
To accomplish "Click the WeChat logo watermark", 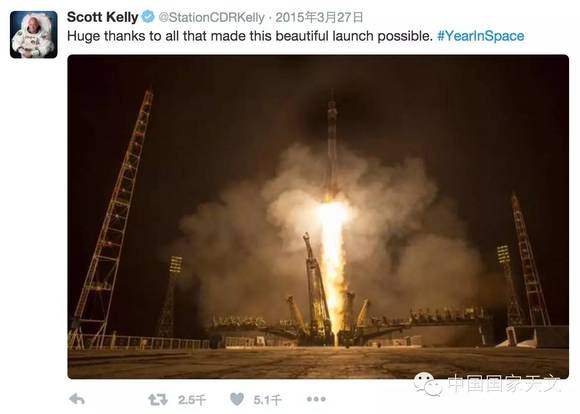I will point(428,384).
